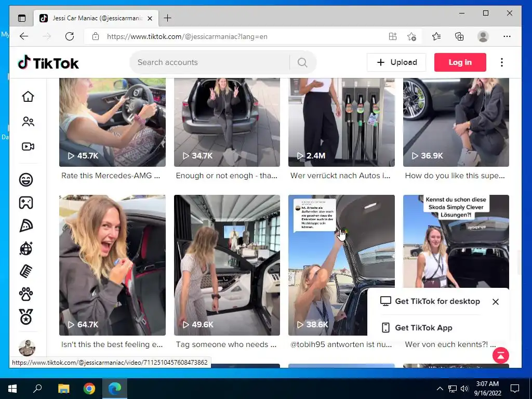Viewport: 532px width, 399px height.
Task: Open caption 'Tag someone who needs ...'
Action: click(227, 344)
